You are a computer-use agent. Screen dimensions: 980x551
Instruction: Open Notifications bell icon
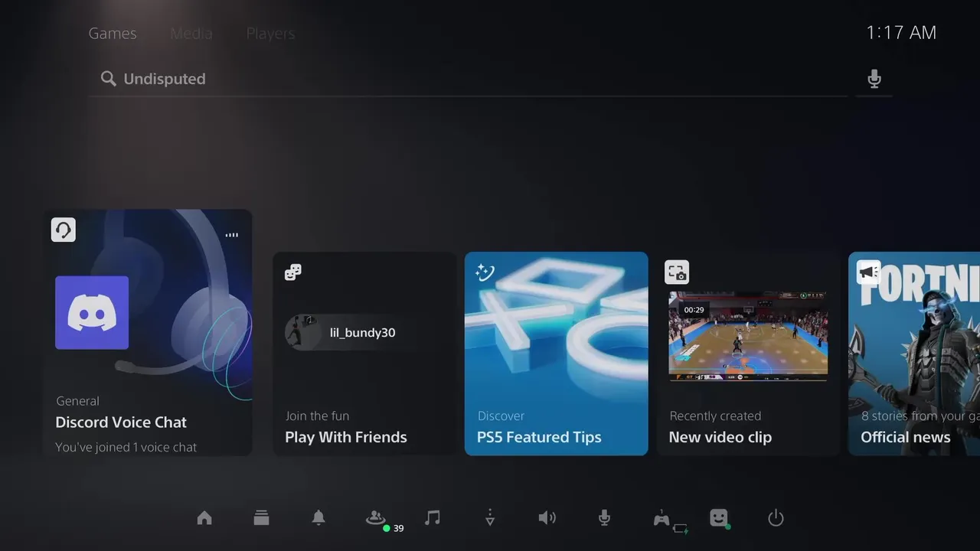point(318,518)
